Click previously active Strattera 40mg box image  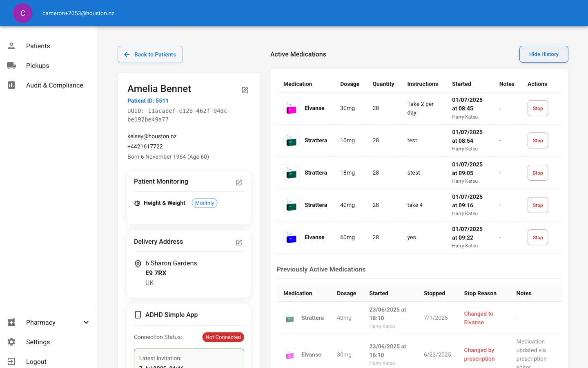[x=290, y=318]
